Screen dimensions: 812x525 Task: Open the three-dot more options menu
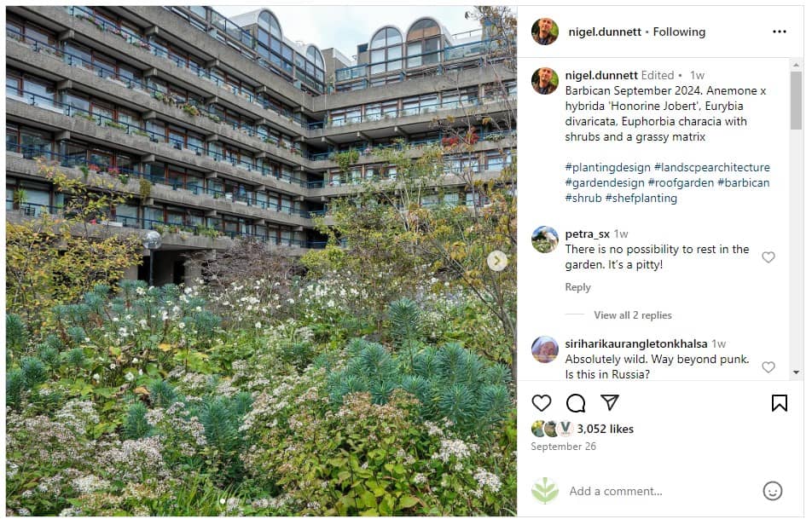[x=780, y=32]
